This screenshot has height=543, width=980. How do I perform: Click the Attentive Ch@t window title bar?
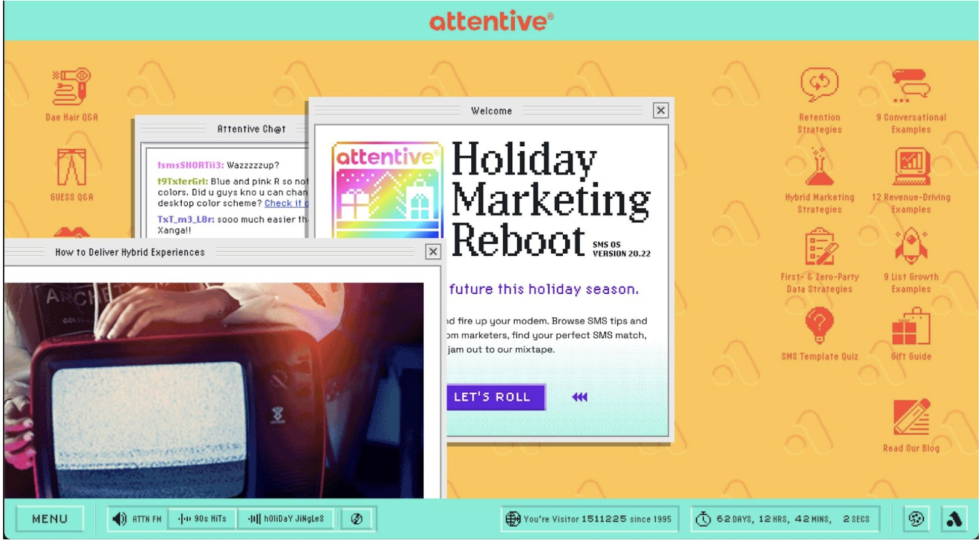click(223, 129)
